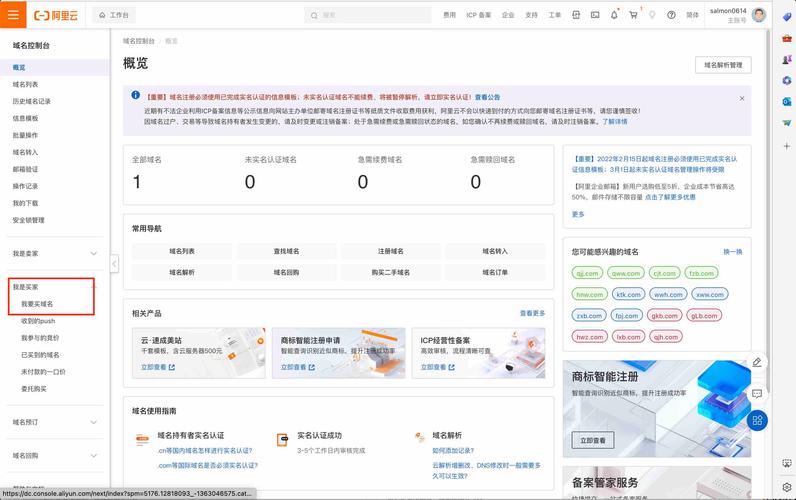Open 购买二手域名 quick navigation button
Image resolution: width=796 pixels, height=500 pixels.
tap(391, 272)
